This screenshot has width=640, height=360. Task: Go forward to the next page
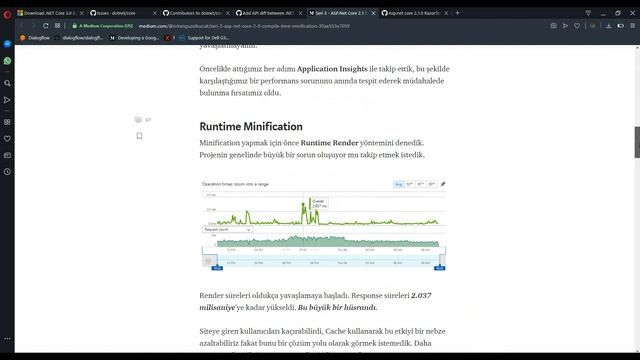pyautogui.click(x=33, y=26)
